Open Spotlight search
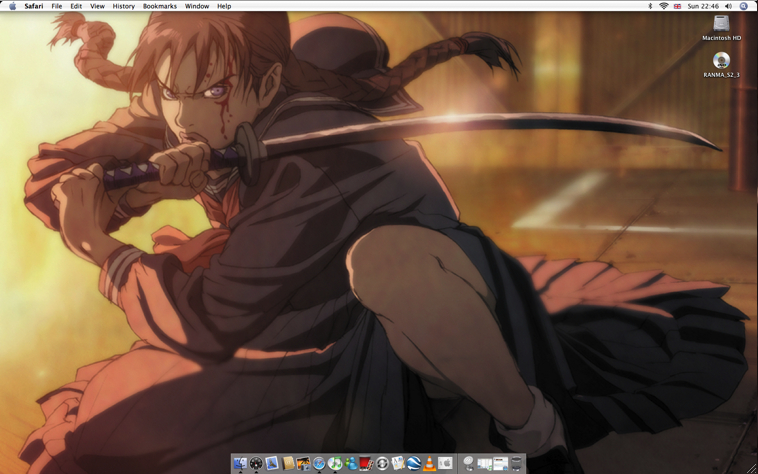 pyautogui.click(x=743, y=6)
